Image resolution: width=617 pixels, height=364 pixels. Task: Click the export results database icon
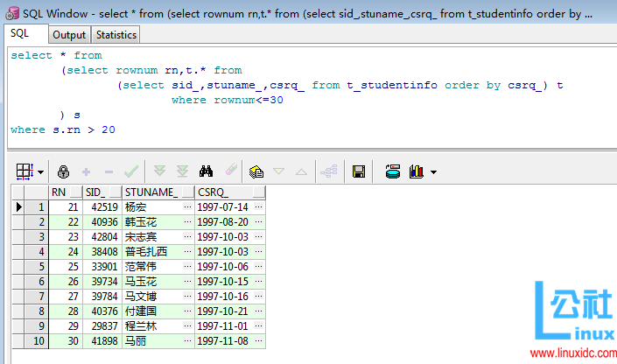click(x=393, y=171)
